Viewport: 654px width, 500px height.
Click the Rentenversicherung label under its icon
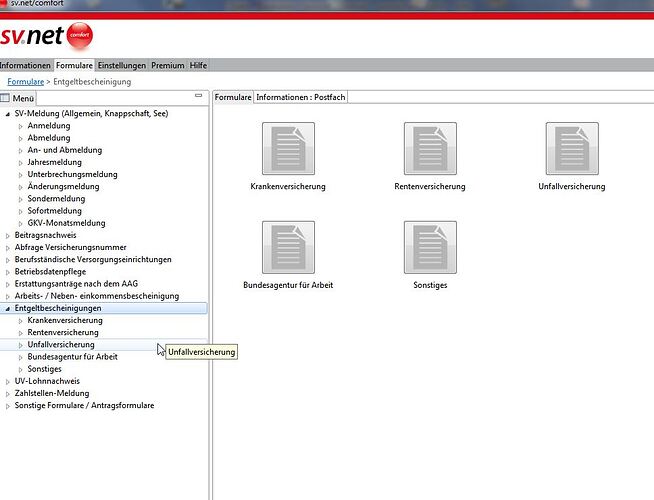point(430,186)
